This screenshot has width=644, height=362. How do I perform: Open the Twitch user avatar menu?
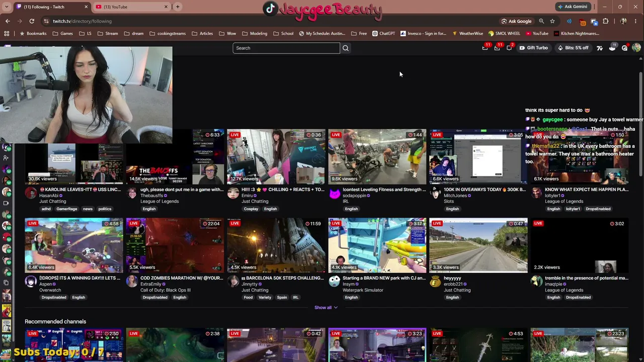tap(636, 48)
